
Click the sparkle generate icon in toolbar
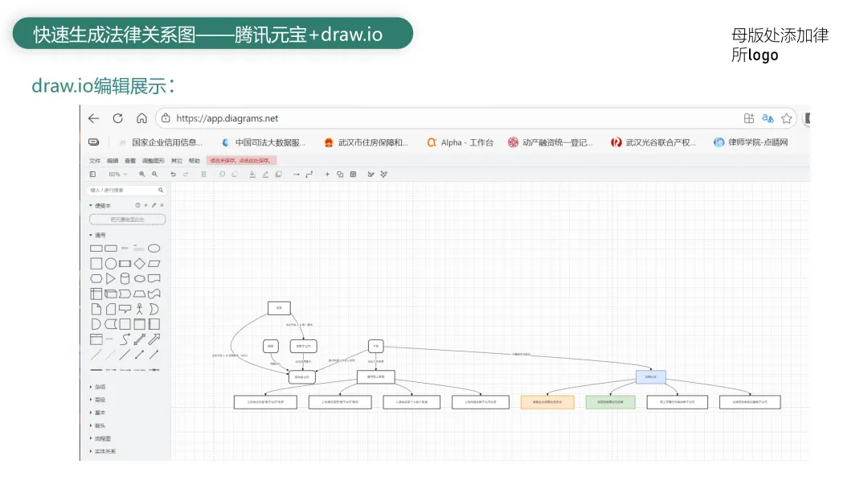coord(384,175)
